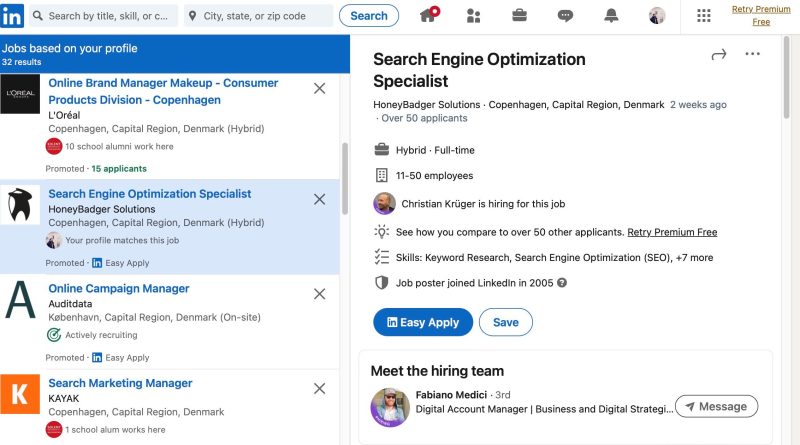800x445 pixels.
Task: Open the profile avatar menu in top bar
Action: (657, 16)
